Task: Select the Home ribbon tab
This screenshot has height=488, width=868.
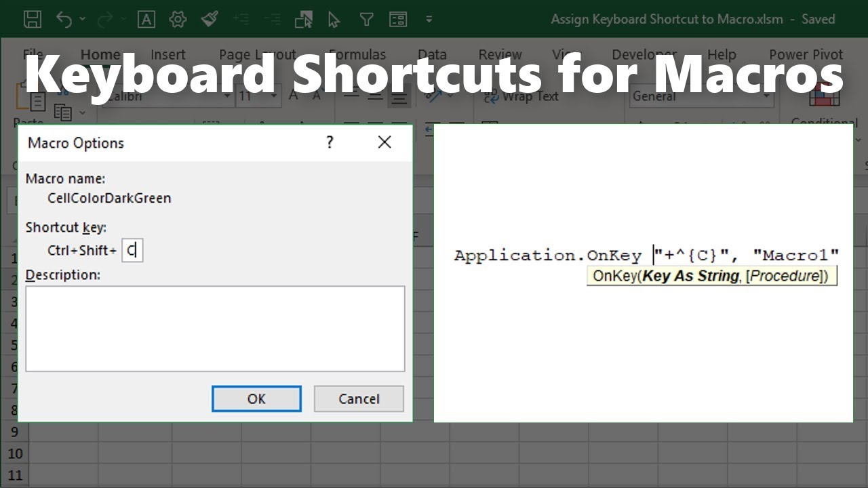Action: pos(100,55)
